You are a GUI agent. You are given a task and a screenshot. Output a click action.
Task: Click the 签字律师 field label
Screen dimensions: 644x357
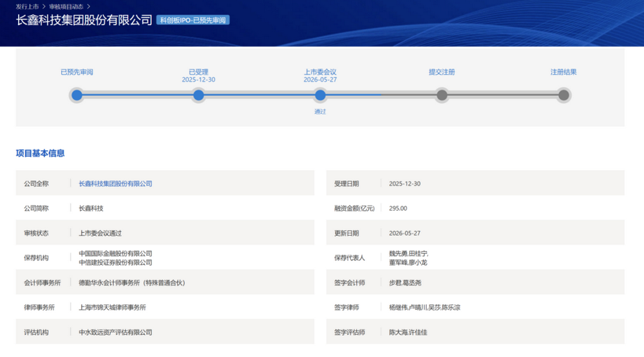click(346, 307)
